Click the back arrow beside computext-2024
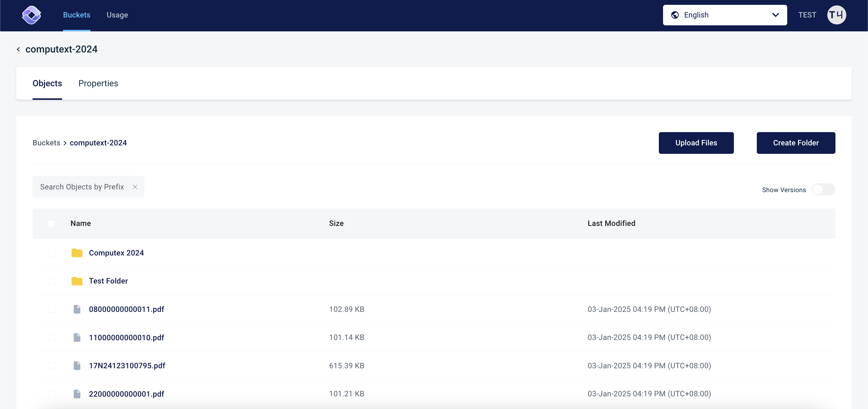This screenshot has height=409, width=868. (18, 49)
